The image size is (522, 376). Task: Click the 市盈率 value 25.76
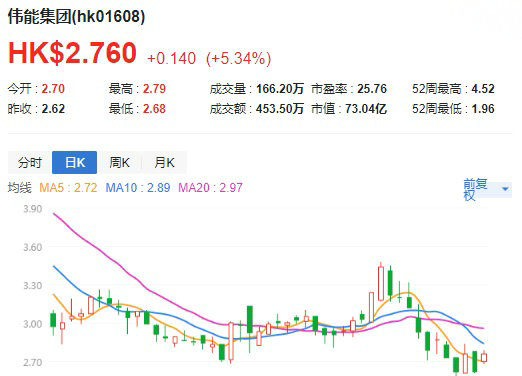372,89
